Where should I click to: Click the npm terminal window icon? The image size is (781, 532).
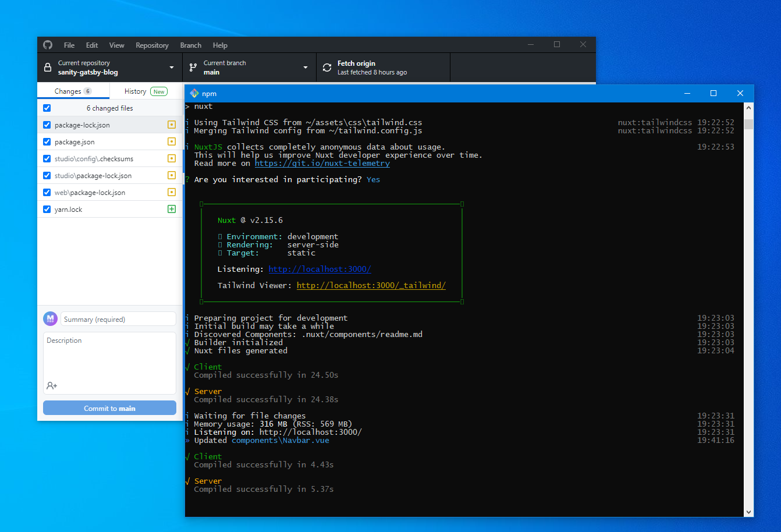point(194,93)
